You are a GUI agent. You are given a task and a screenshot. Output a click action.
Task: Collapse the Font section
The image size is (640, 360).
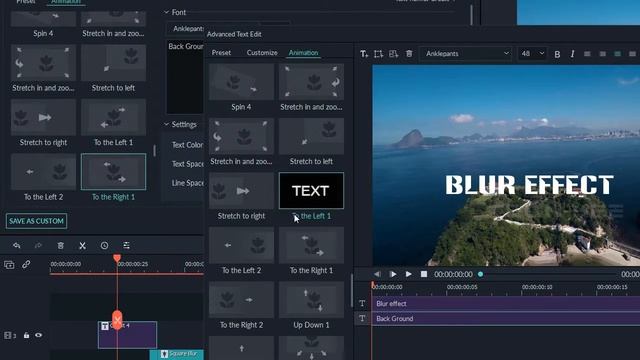pyautogui.click(x=167, y=12)
